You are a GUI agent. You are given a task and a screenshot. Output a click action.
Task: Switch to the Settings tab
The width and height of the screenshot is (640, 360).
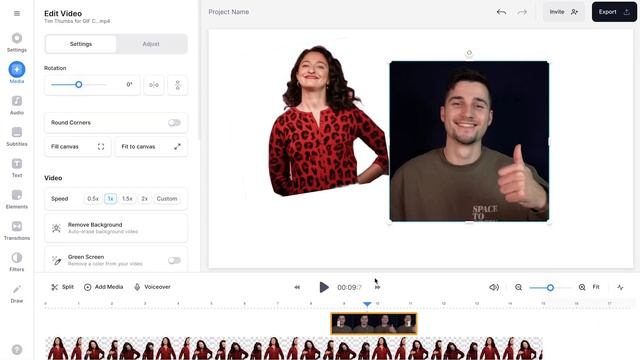pos(81,44)
